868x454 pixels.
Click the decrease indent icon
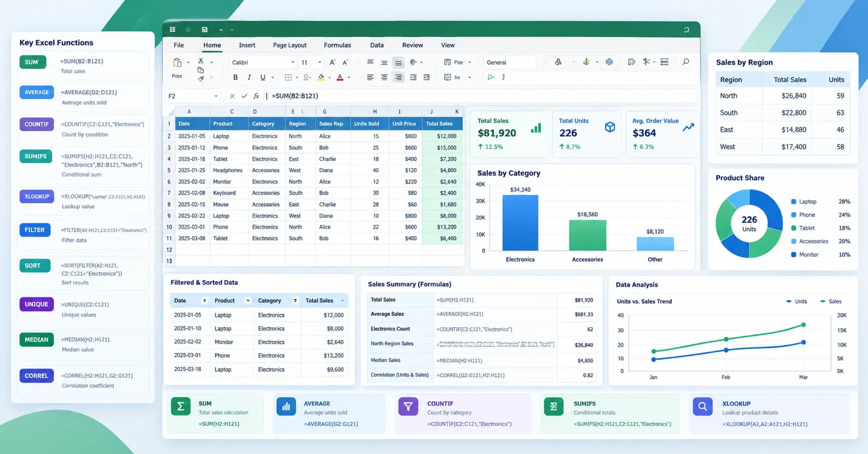point(413,78)
